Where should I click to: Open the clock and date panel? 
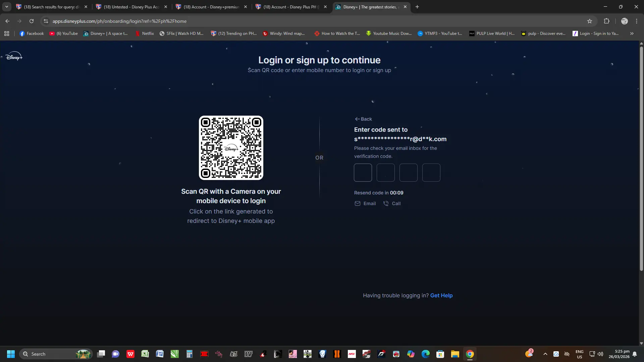619,354
